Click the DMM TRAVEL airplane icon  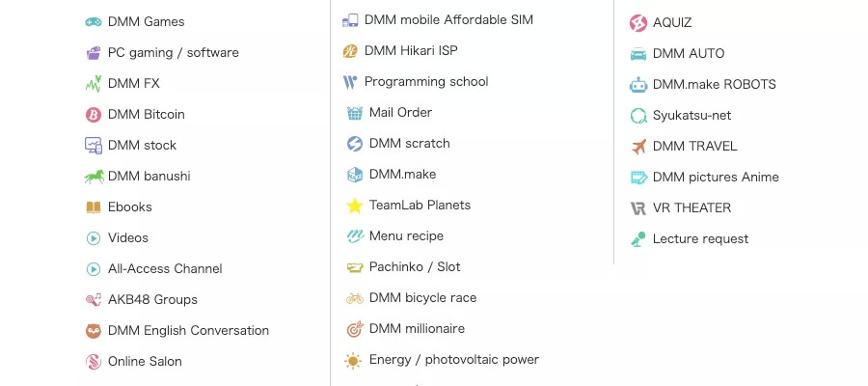tap(638, 147)
